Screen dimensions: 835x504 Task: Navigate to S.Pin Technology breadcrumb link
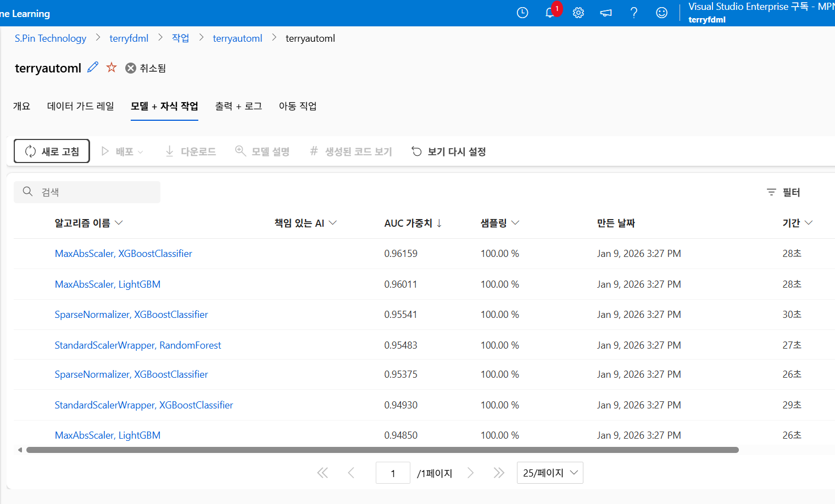50,38
